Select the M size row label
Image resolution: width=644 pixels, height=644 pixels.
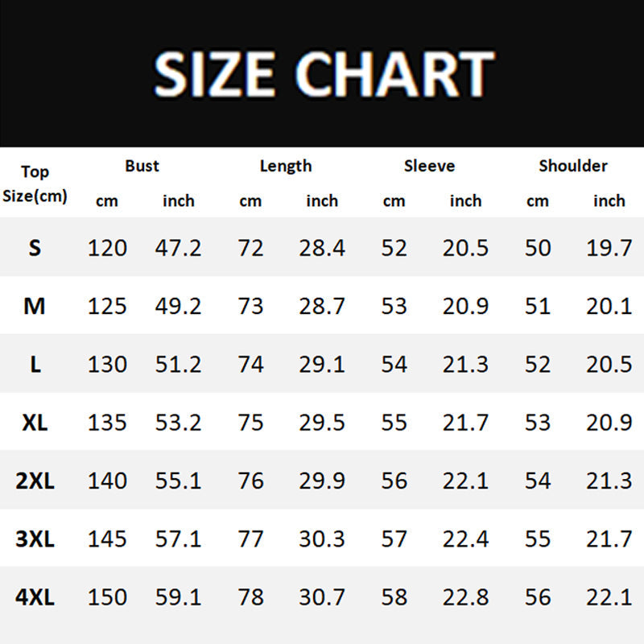coord(35,306)
